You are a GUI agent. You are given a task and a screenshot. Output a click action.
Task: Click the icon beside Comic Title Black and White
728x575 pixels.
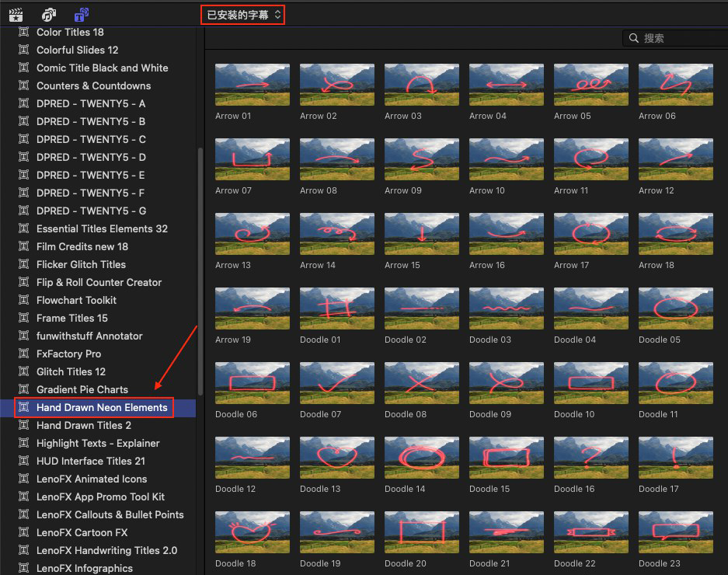tap(23, 68)
